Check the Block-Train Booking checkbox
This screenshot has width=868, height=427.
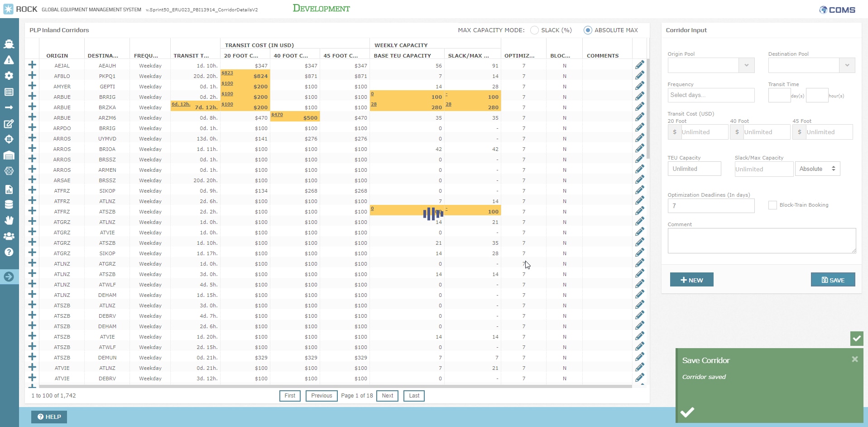pos(772,205)
